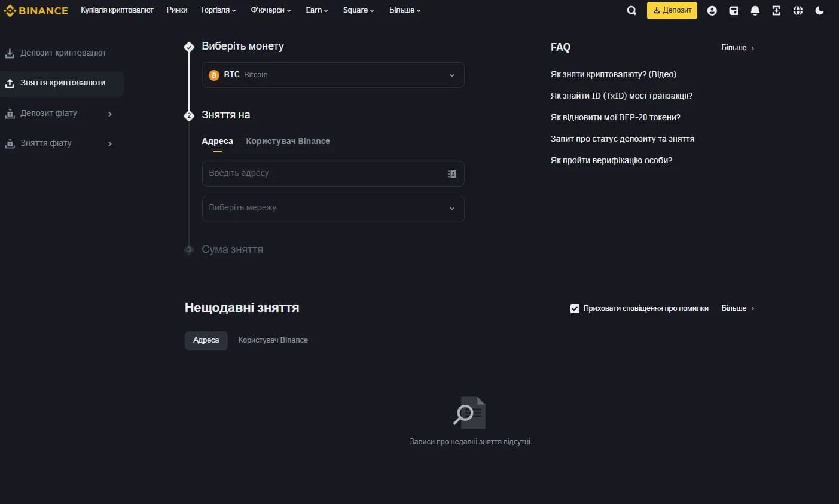Click the FAQ heading
Screen dimensions: 839x504
(560, 47)
